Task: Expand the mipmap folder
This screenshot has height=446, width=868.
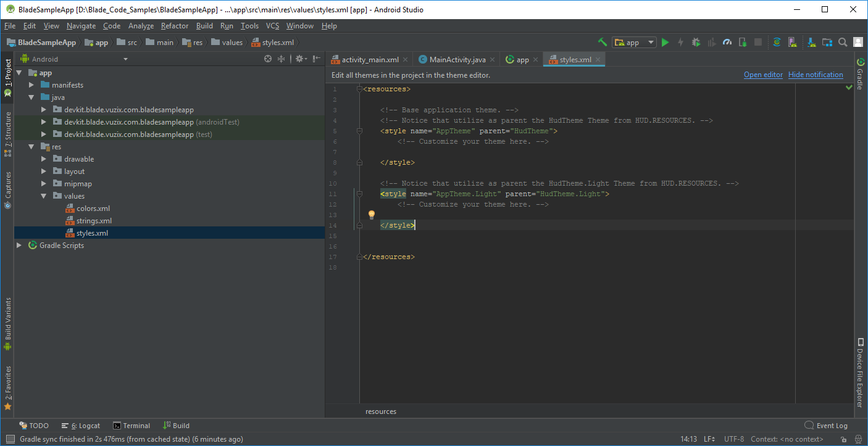Action: (44, 184)
